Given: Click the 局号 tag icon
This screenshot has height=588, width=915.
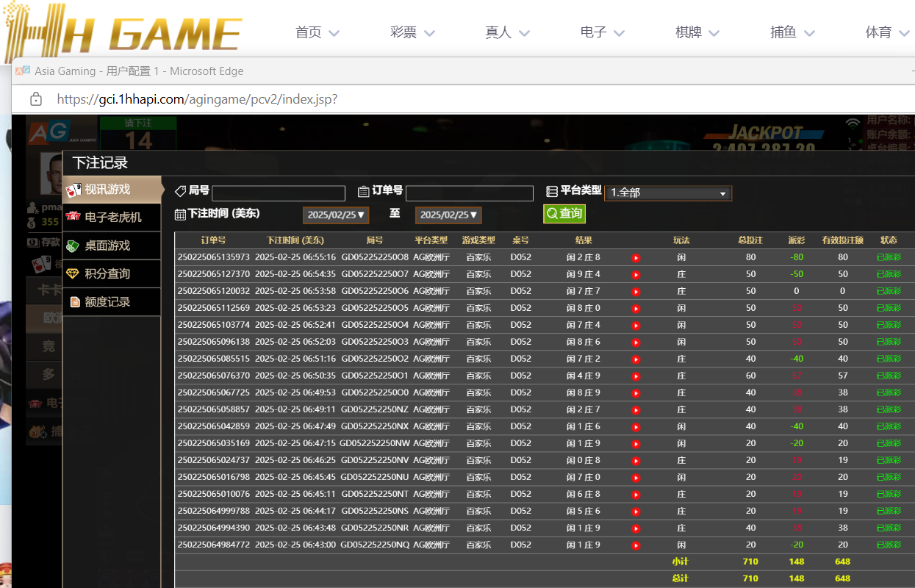Looking at the screenshot, I should pos(180,191).
